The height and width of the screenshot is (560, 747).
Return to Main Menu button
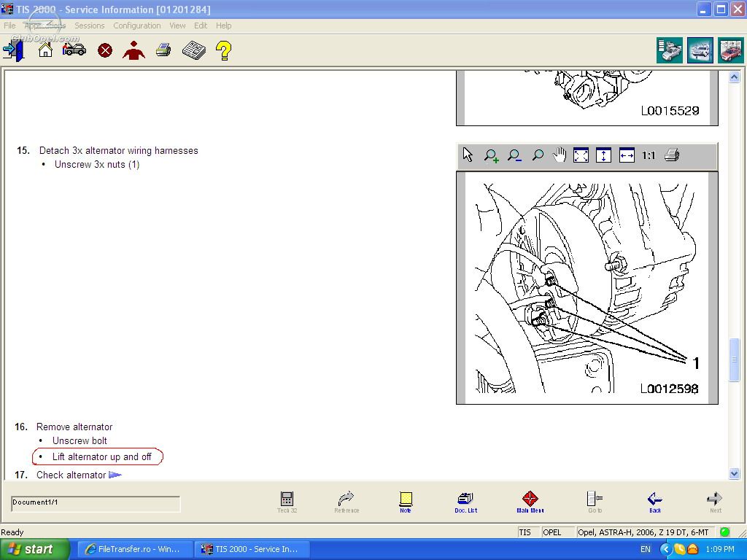click(530, 502)
